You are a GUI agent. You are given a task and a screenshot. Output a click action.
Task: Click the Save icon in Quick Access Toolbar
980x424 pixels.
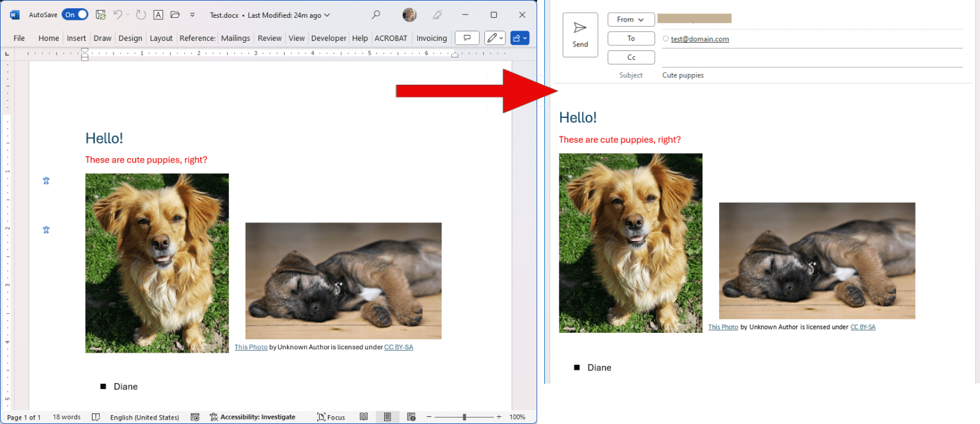click(x=100, y=14)
